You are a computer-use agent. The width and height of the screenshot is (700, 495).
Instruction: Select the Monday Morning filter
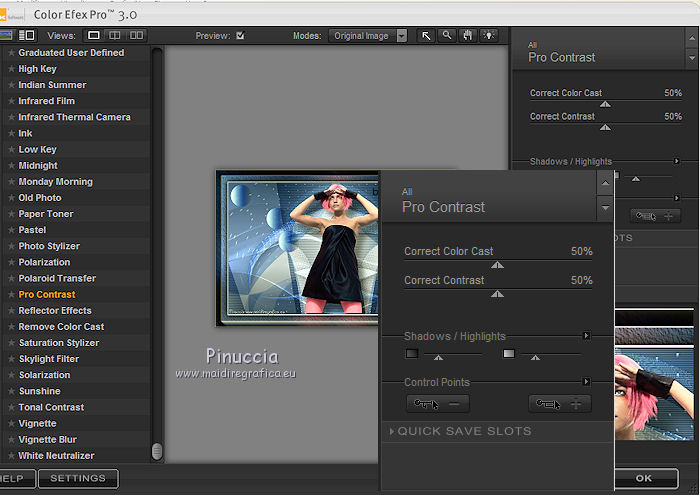click(x=55, y=182)
